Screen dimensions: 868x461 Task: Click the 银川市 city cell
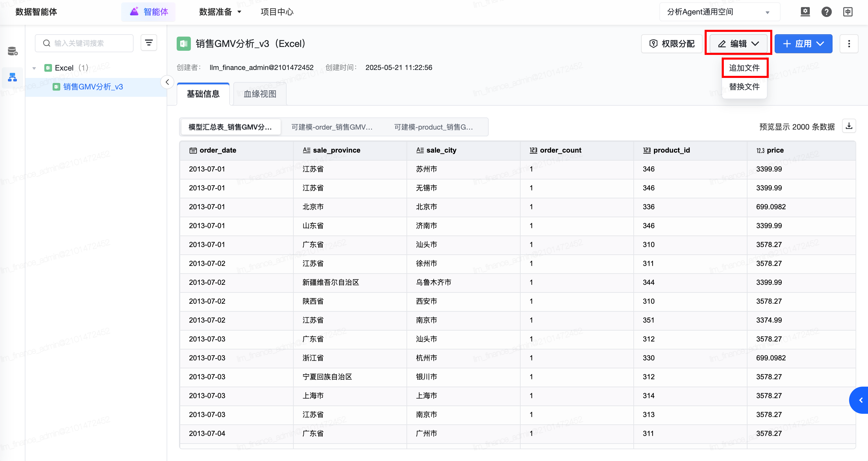click(x=463, y=377)
